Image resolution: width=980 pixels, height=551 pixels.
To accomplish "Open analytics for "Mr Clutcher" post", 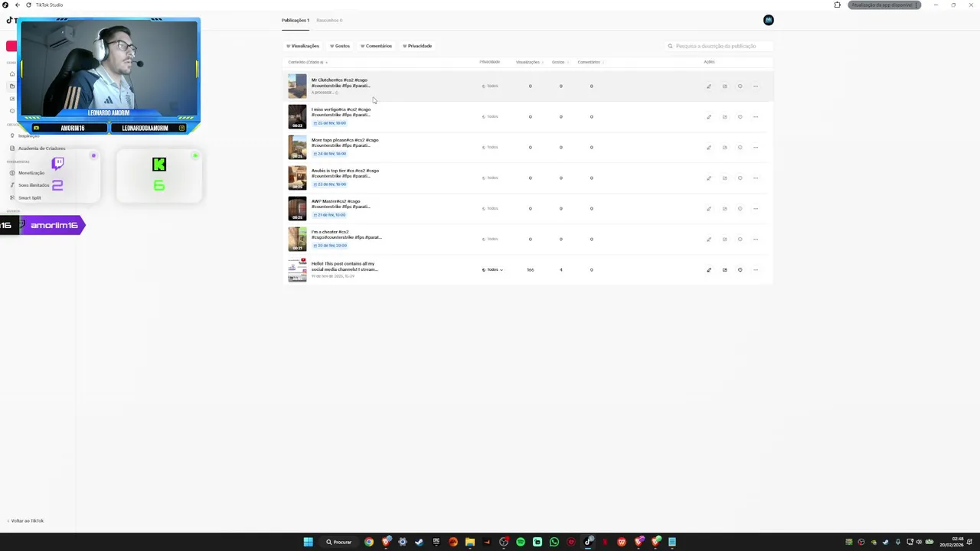I will click(x=724, y=86).
